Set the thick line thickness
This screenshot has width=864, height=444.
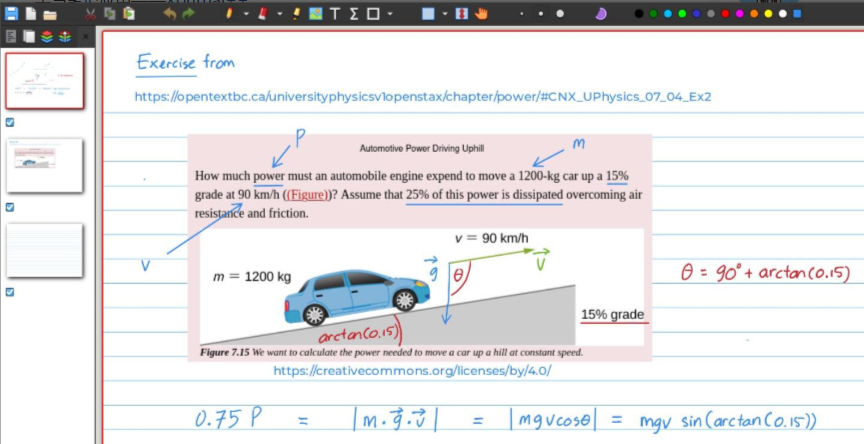[x=560, y=14]
